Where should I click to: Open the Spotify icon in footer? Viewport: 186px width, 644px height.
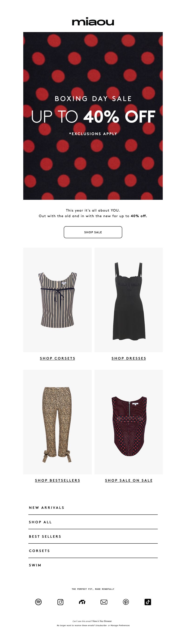(x=38, y=602)
